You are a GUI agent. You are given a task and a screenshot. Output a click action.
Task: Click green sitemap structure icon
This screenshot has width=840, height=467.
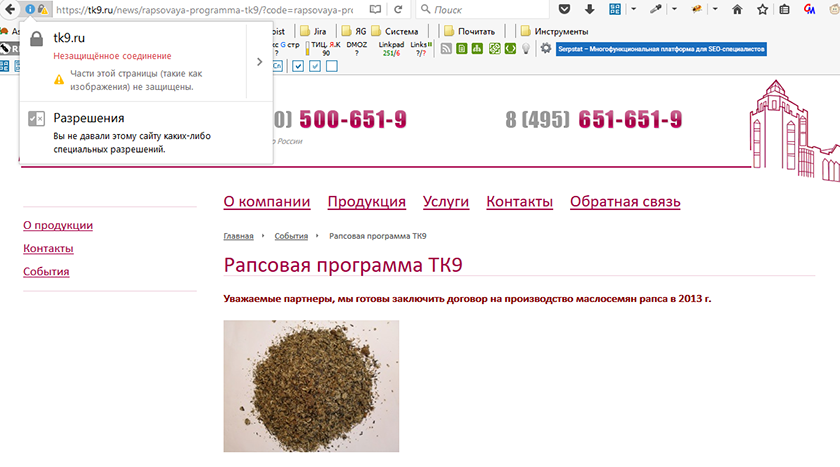477,49
